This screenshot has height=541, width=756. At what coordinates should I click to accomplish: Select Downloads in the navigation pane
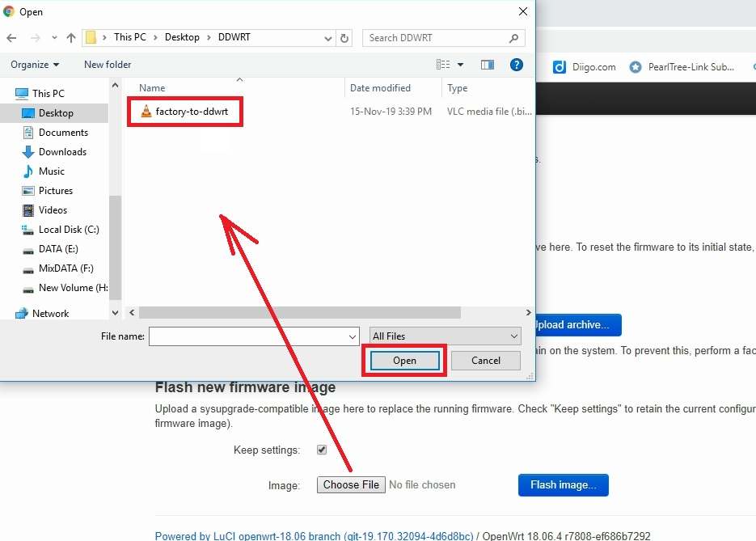pos(62,152)
